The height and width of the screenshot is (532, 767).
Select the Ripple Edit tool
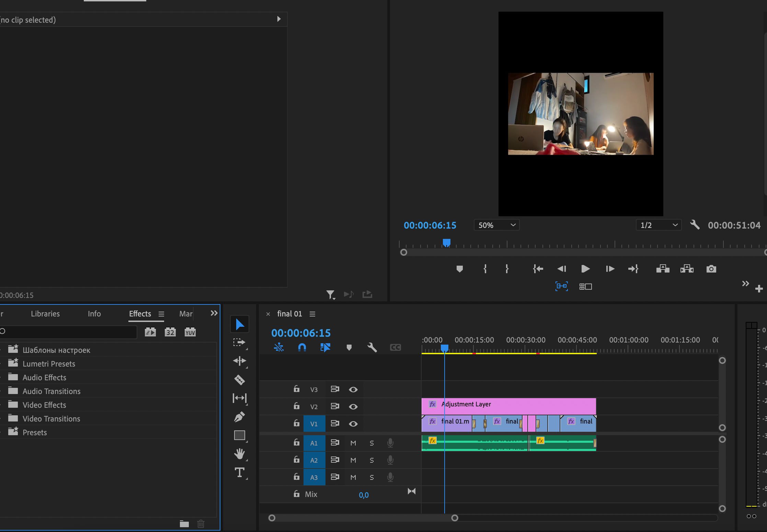239,361
